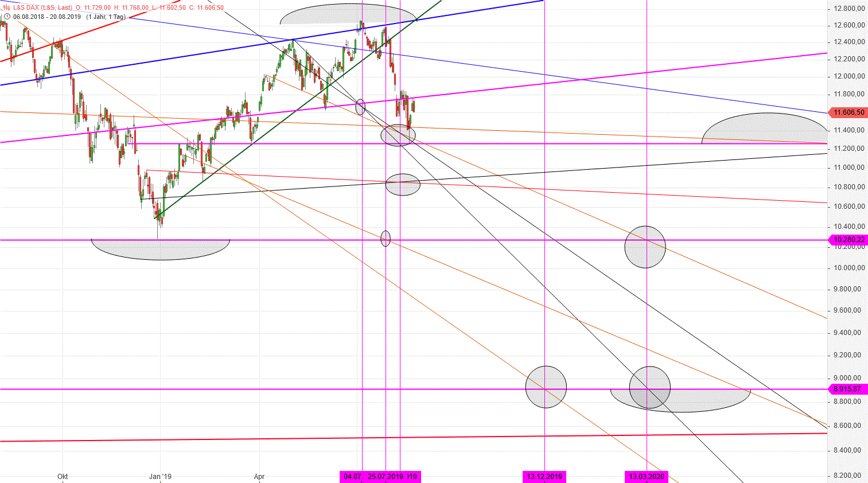
Task: Click the period label (1 Jahr, 1 Tag)
Action: (106, 17)
